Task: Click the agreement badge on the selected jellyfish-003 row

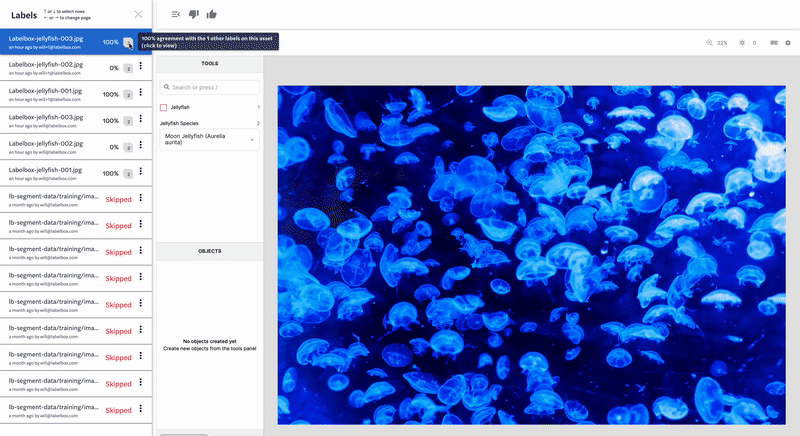Action: coord(128,42)
